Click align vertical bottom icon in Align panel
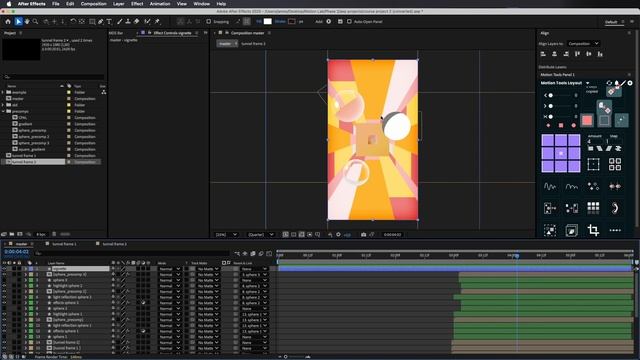Screen dimensions: 640x360 point(600,54)
